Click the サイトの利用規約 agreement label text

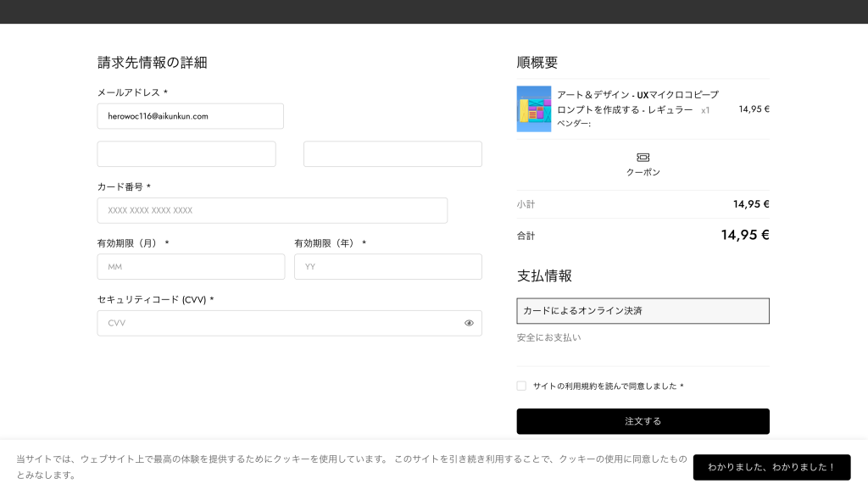[x=604, y=386]
